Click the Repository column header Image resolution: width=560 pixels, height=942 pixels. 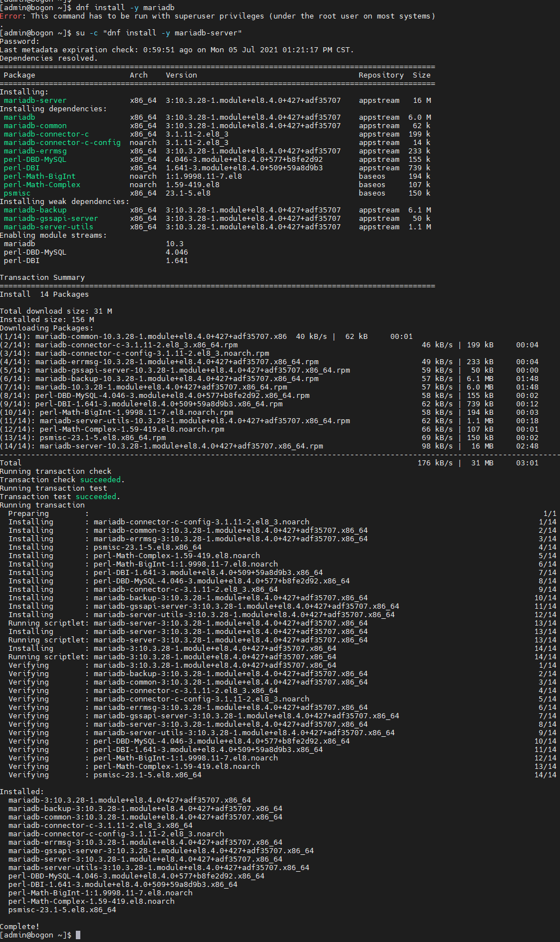(x=381, y=75)
